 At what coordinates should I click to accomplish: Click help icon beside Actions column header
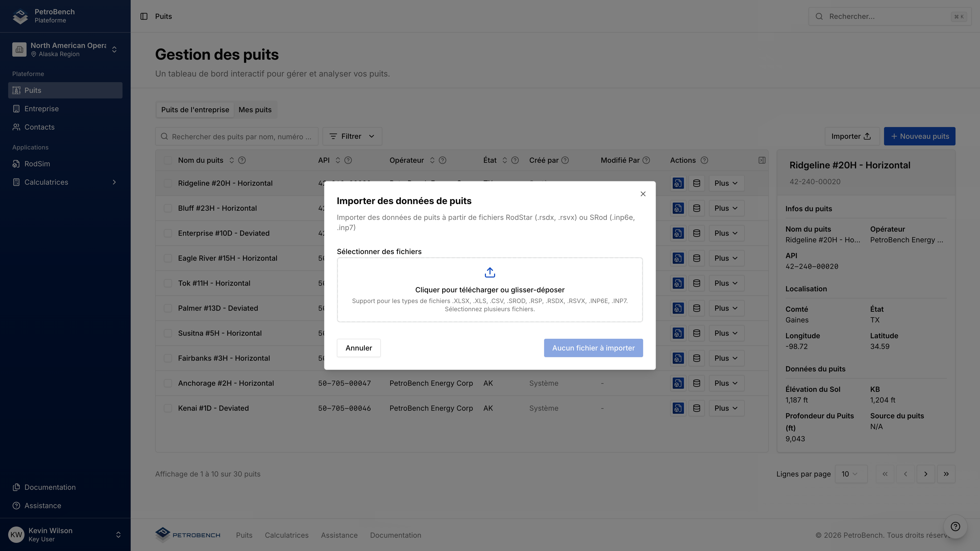click(704, 160)
